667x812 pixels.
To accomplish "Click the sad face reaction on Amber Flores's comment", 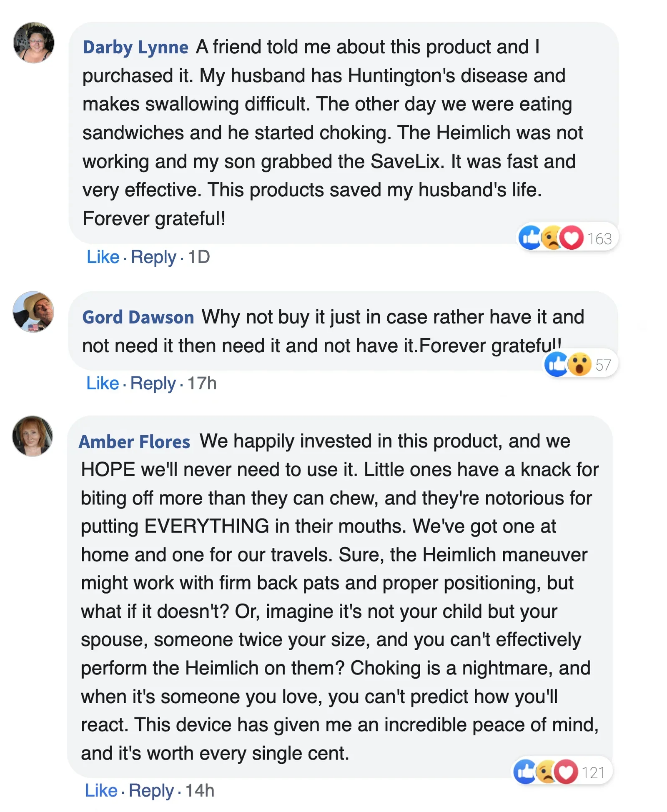I will 545,772.
